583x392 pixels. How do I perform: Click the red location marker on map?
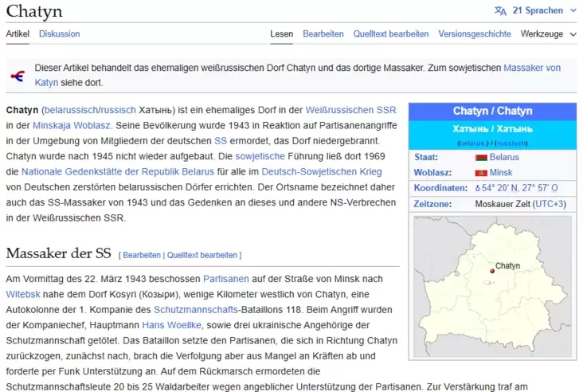(x=491, y=272)
